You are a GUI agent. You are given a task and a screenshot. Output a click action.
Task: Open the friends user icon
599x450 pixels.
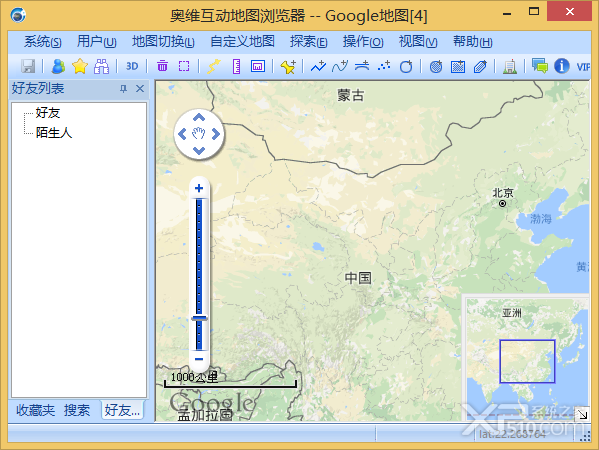[x=58, y=66]
